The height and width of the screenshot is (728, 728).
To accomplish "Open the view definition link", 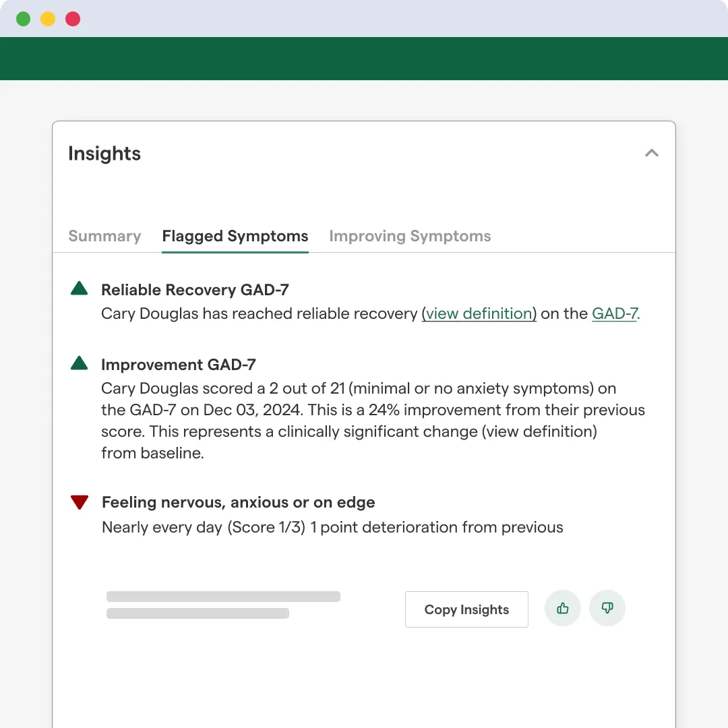I will (x=479, y=313).
